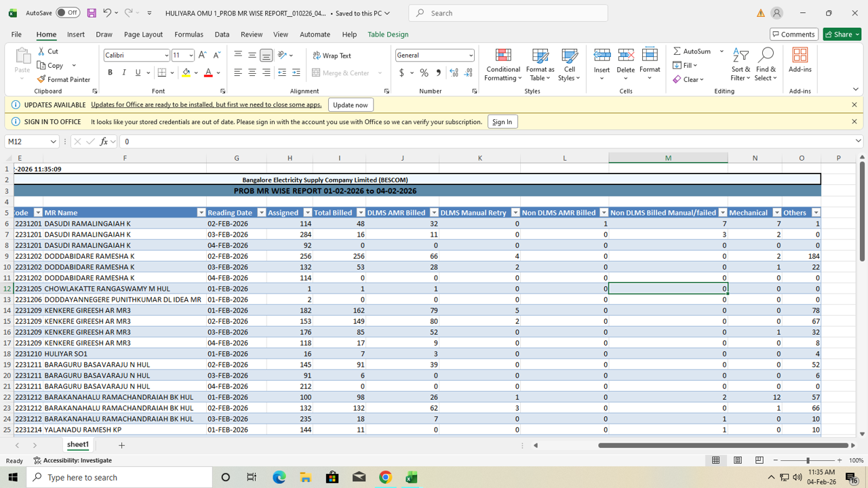Toggle the AutoSave switch
The image size is (868, 488).
pyautogui.click(x=68, y=13)
